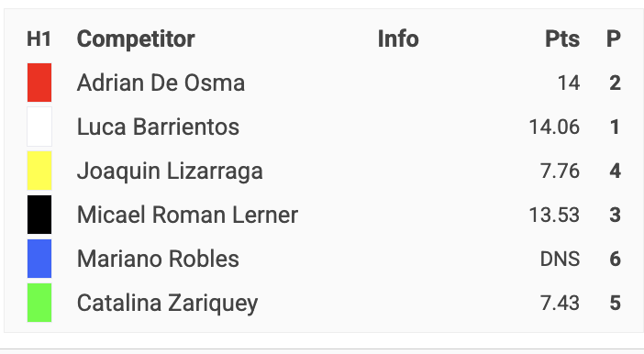Click Luca Barrientos competitor name

pyautogui.click(x=158, y=127)
